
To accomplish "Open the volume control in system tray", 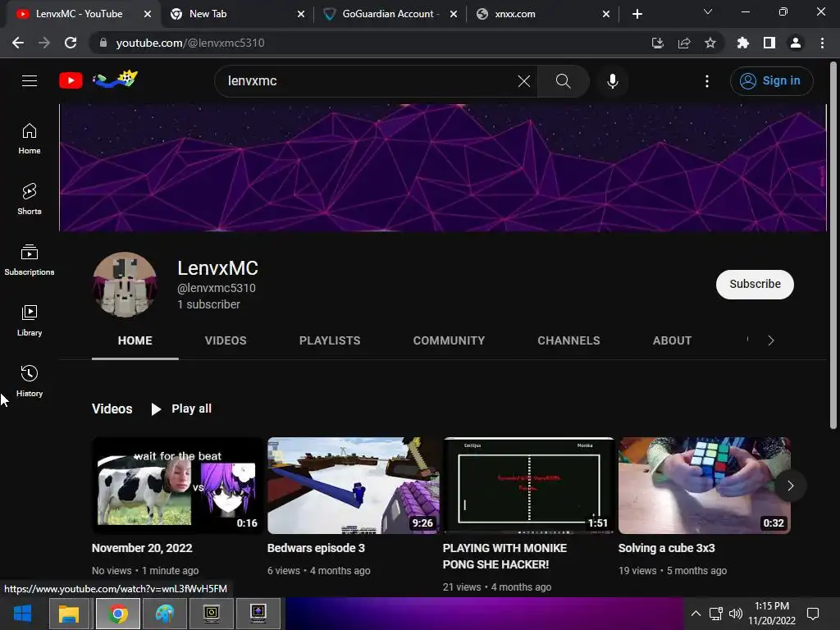I will point(736,614).
